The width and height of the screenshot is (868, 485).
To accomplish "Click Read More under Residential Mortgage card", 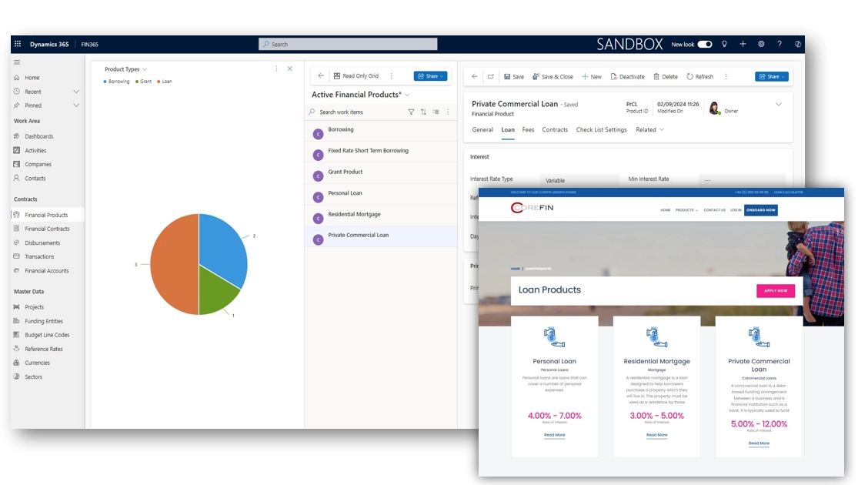I will point(656,435).
